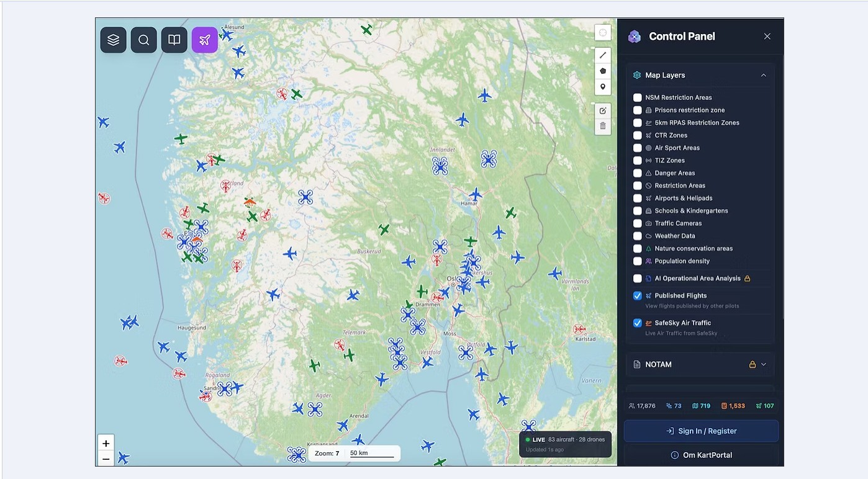Open the book guide button
Image resolution: width=868 pixels, height=479 pixels.
[x=174, y=40]
